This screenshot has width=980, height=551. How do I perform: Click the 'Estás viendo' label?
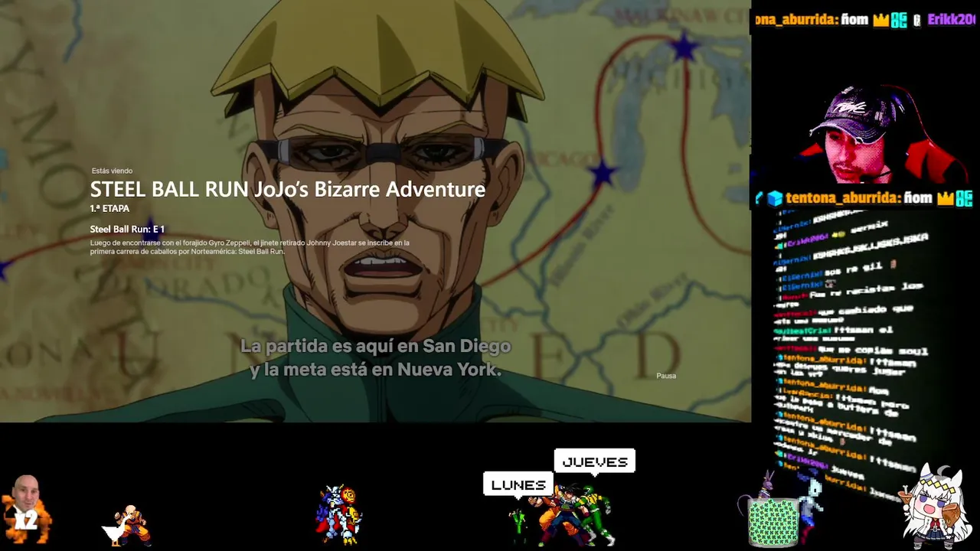coord(112,171)
